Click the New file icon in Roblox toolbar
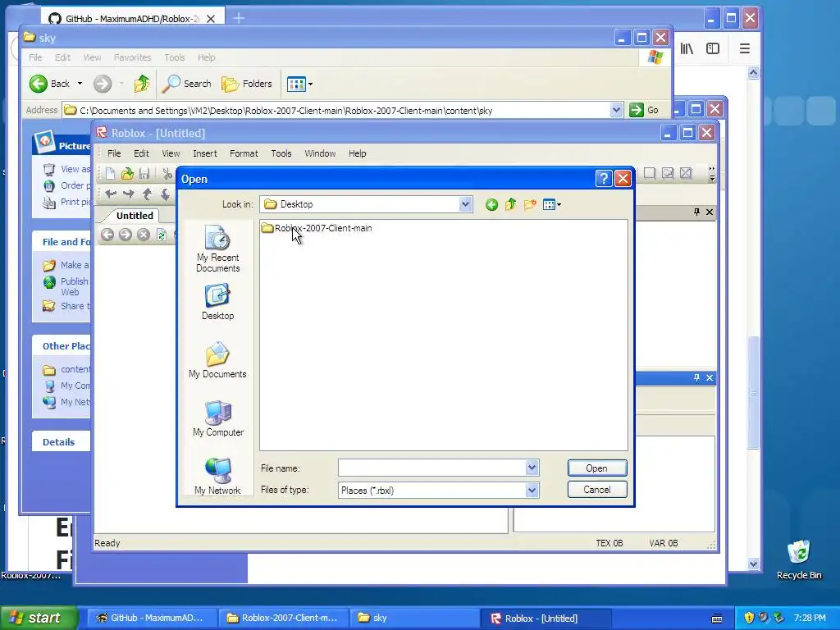This screenshot has width=840, height=630. coord(110,174)
